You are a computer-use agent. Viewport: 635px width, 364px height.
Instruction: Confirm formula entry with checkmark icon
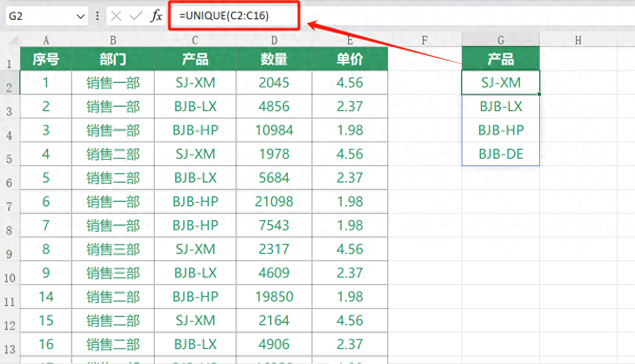pos(136,16)
